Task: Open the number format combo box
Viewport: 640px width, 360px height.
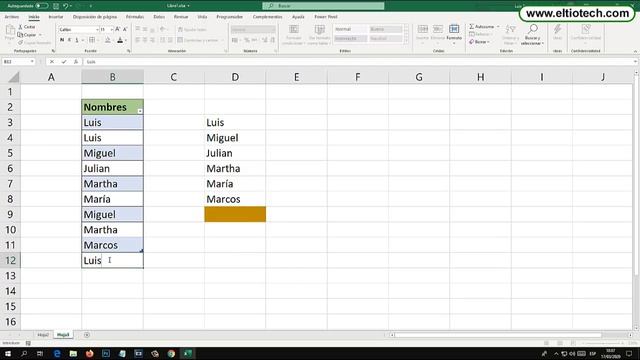Action: point(253,29)
